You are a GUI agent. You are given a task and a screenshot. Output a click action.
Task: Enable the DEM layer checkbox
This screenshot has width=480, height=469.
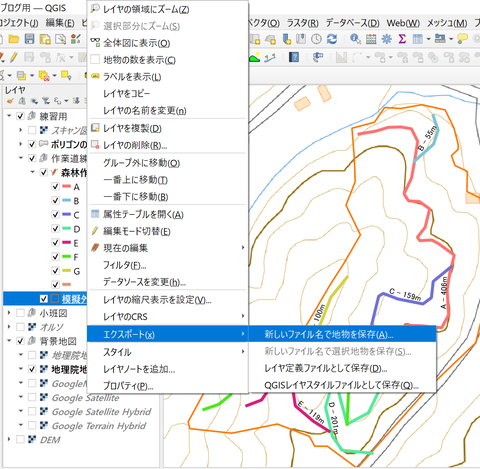pyautogui.click(x=20, y=440)
